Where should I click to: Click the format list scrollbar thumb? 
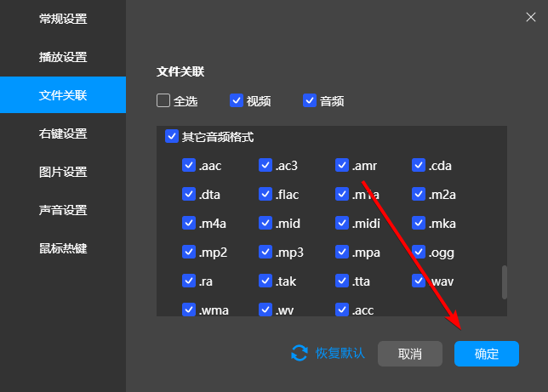click(x=505, y=282)
